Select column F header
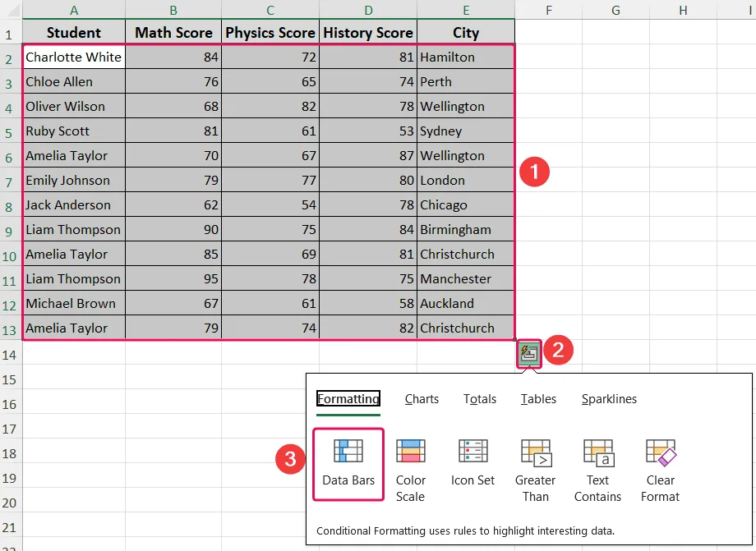This screenshot has width=756, height=551. point(549,10)
